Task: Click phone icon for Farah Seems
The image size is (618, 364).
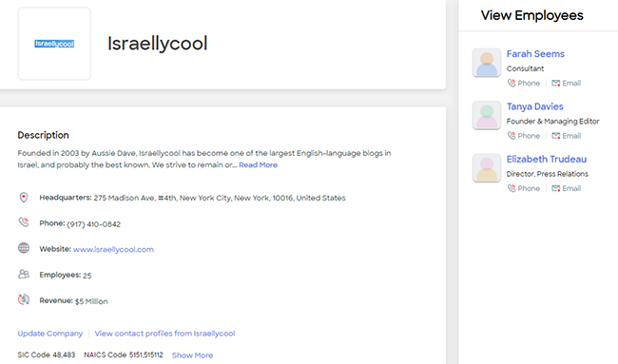Action: [x=512, y=83]
